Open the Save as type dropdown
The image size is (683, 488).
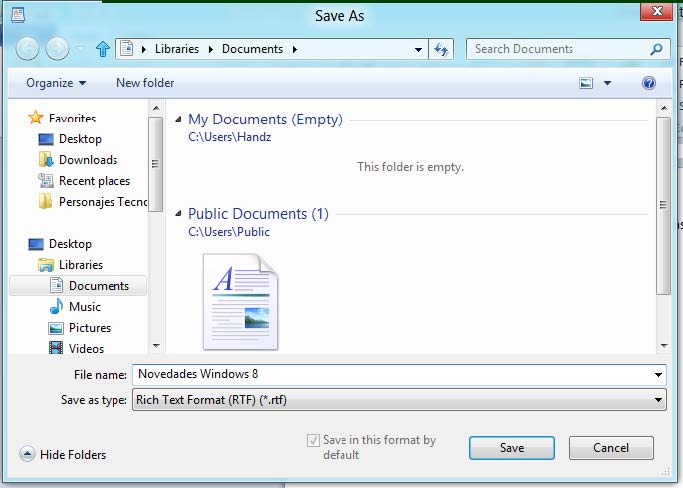point(398,400)
